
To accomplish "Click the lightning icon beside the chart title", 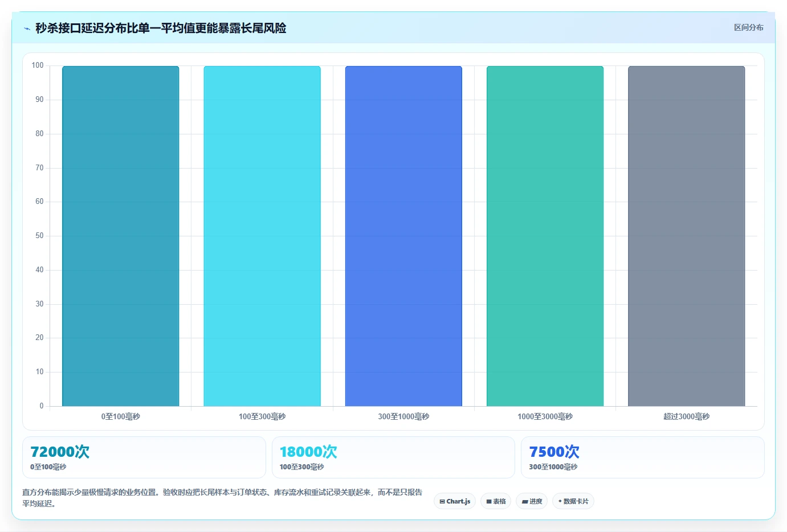I will pyautogui.click(x=27, y=28).
